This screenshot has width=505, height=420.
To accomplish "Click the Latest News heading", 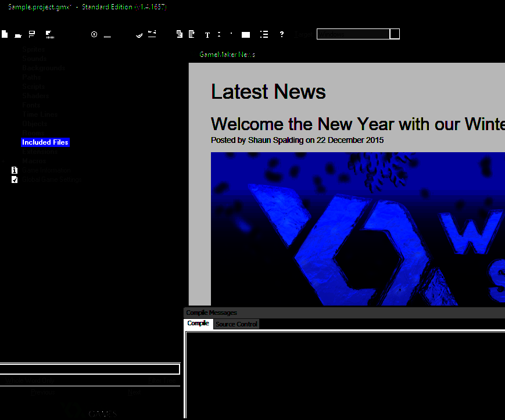I will point(268,92).
